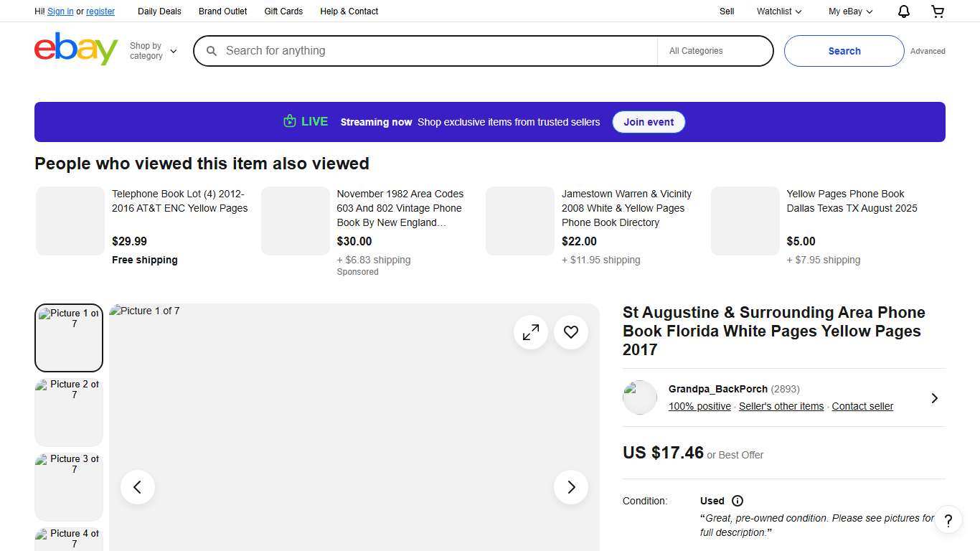The width and height of the screenshot is (980, 551).
Task: Click the eBay logo
Action: (x=76, y=49)
